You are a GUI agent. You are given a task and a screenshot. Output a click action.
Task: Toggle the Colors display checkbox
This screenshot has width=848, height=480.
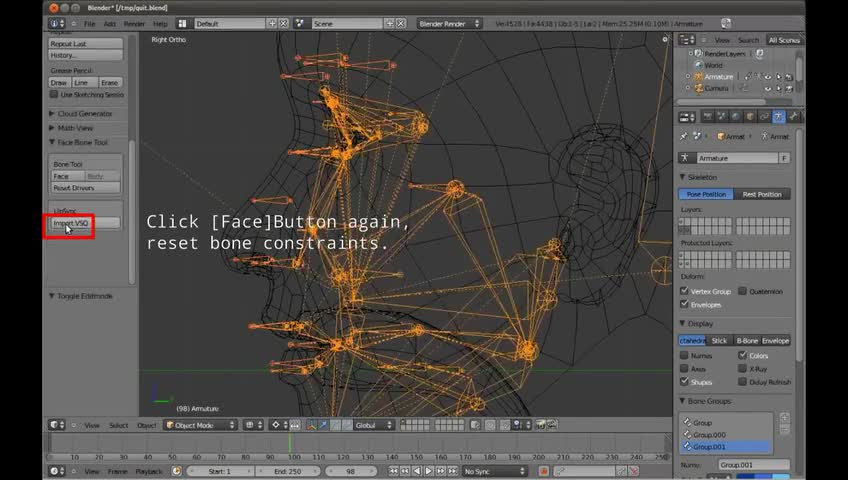point(743,355)
